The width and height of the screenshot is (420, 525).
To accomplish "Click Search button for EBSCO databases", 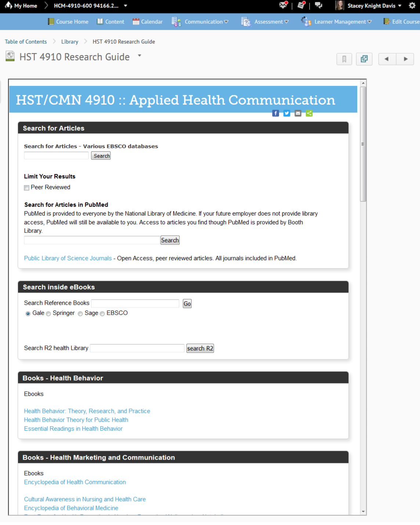I will [x=101, y=156].
